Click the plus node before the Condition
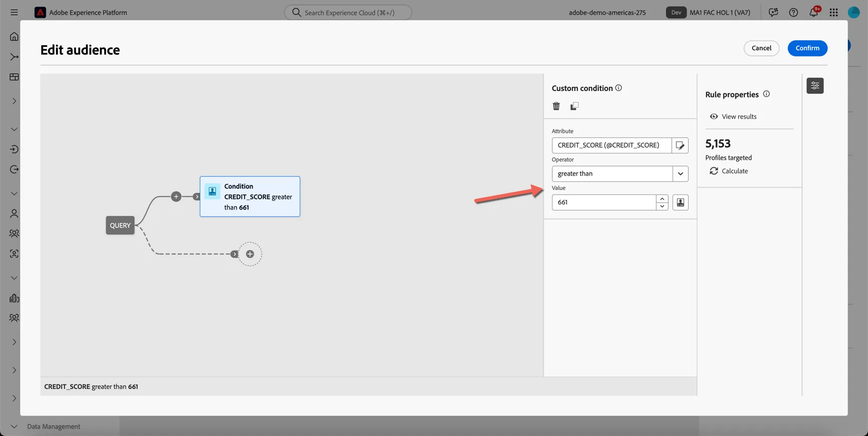 pyautogui.click(x=176, y=196)
